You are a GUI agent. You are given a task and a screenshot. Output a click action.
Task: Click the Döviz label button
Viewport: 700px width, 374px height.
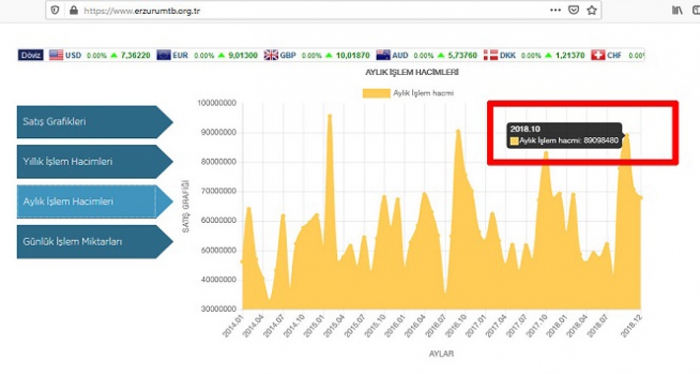tap(31, 55)
